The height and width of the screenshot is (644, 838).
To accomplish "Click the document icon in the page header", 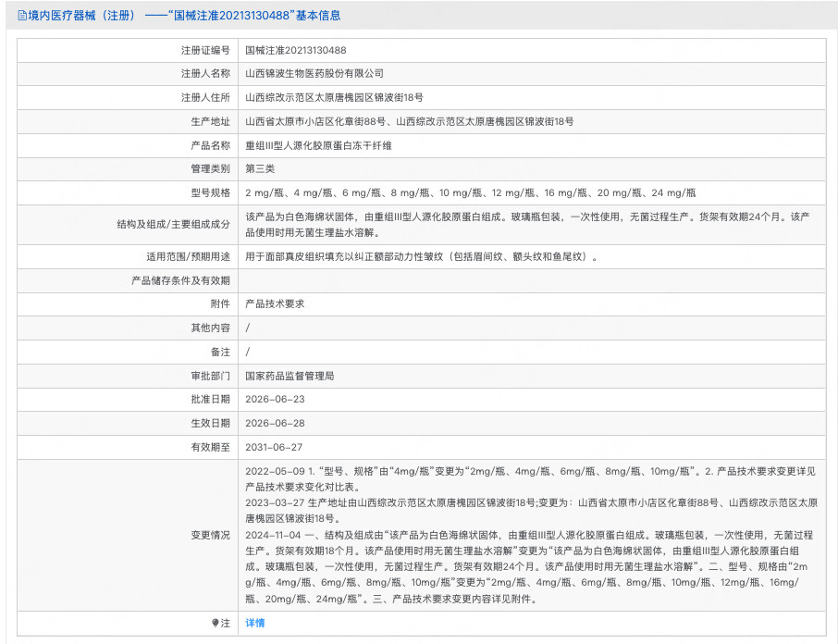I will (22, 16).
